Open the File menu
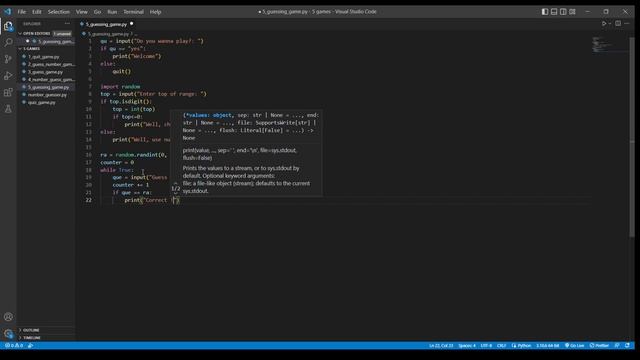This screenshot has height=360, width=640. [x=21, y=12]
